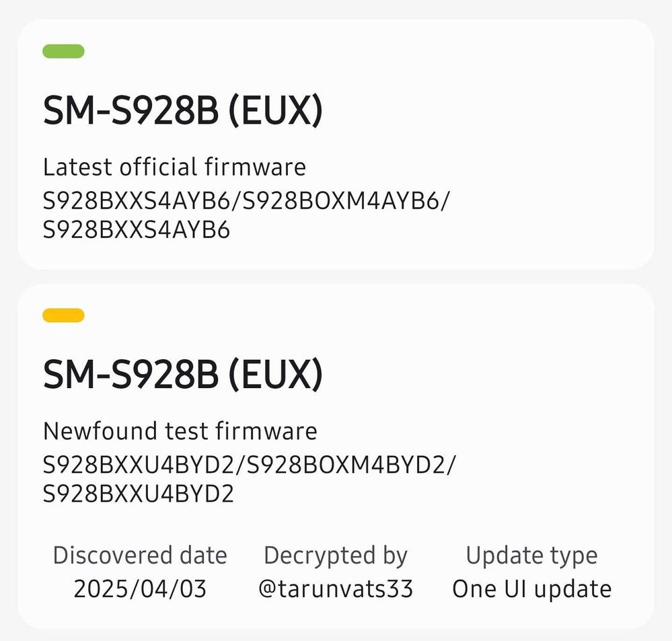Click the standalone S928BXXS4AYB6 line
This screenshot has height=641, width=672.
click(x=137, y=229)
